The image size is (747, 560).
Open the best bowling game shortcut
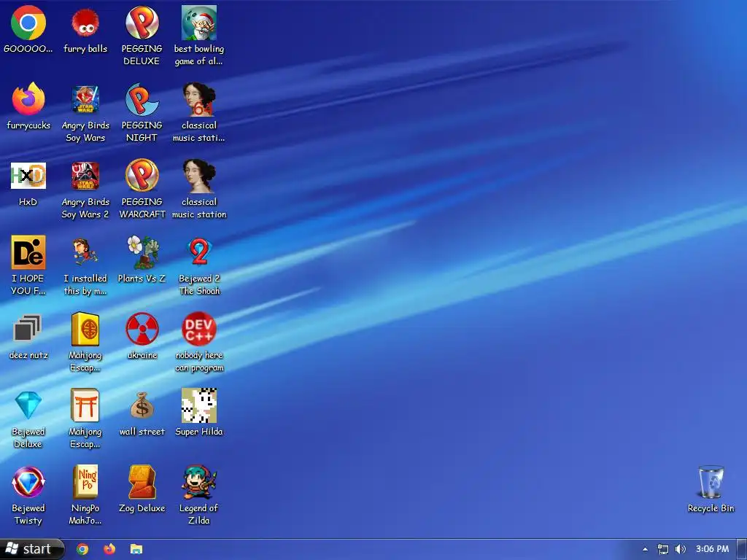point(199,23)
